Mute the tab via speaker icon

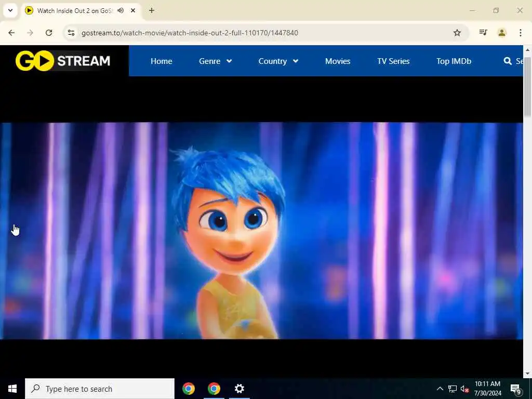click(121, 10)
